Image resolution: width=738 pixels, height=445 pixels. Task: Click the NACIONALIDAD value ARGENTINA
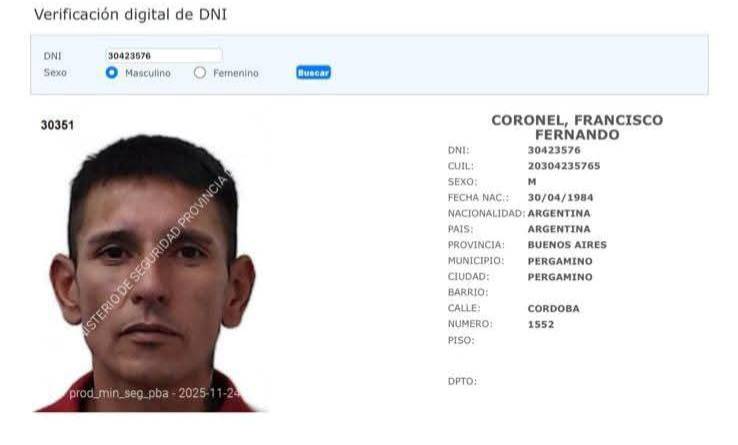pos(559,213)
